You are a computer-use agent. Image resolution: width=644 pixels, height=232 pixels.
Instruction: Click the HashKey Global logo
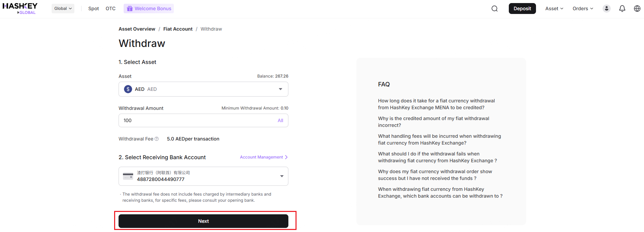20,9
